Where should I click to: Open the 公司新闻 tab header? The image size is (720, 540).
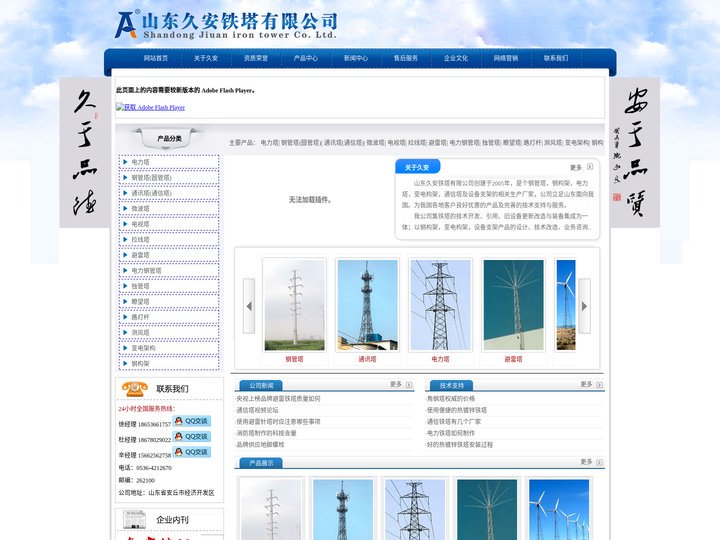(x=261, y=385)
